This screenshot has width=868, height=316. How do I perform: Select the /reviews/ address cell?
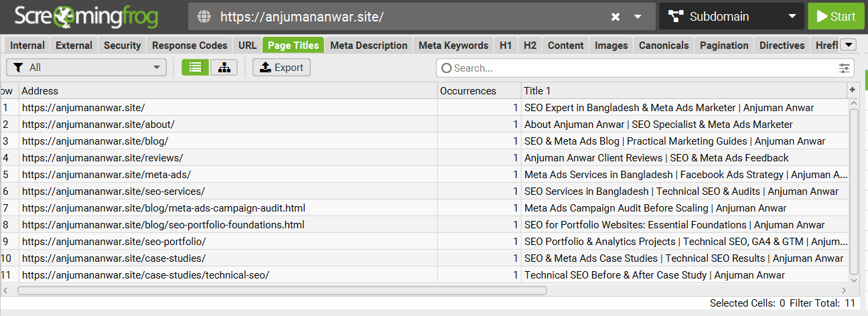pos(228,158)
